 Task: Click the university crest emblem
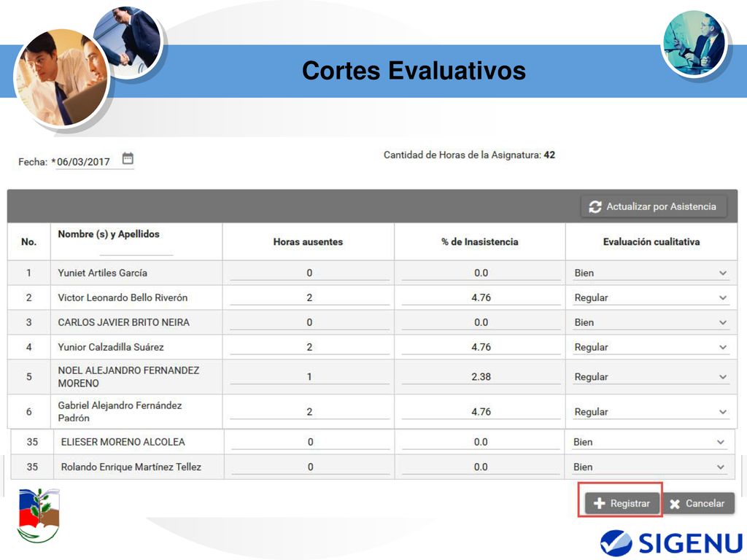(x=38, y=516)
